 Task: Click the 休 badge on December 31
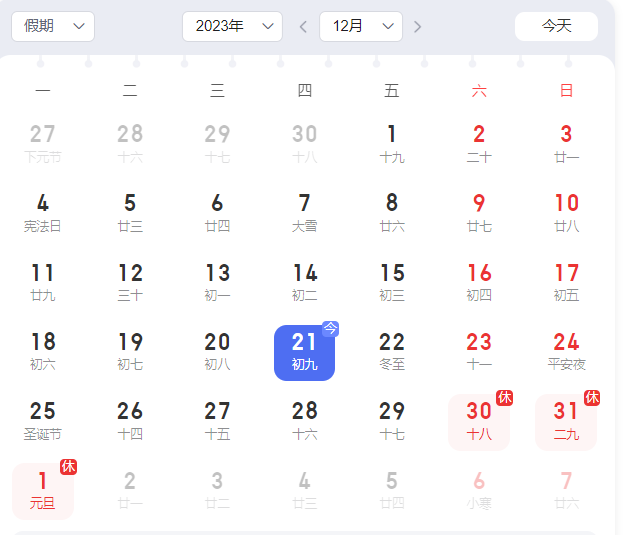[x=592, y=398]
